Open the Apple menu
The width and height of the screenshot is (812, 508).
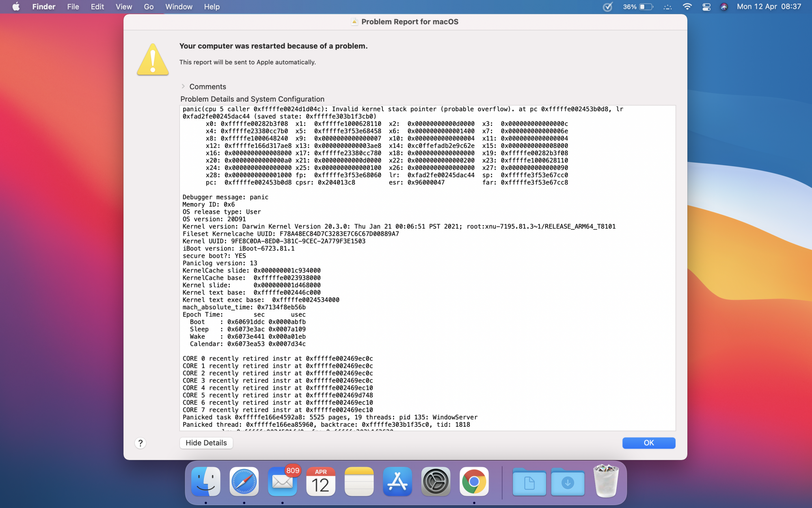(x=16, y=7)
